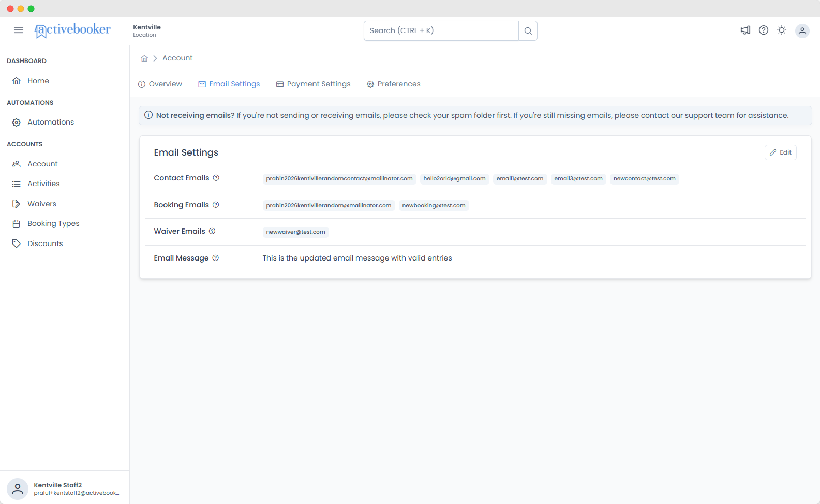
Task: Click the Kentville Staff2 user profile
Action: click(x=65, y=488)
